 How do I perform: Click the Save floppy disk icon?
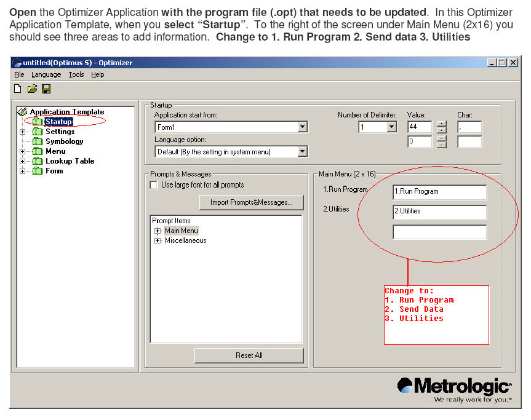(46, 89)
